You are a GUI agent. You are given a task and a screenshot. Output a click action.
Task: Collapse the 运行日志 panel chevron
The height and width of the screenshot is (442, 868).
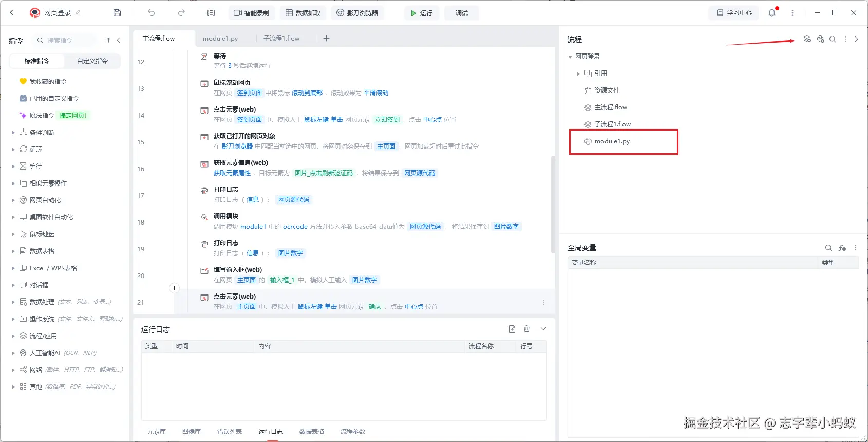click(x=543, y=329)
